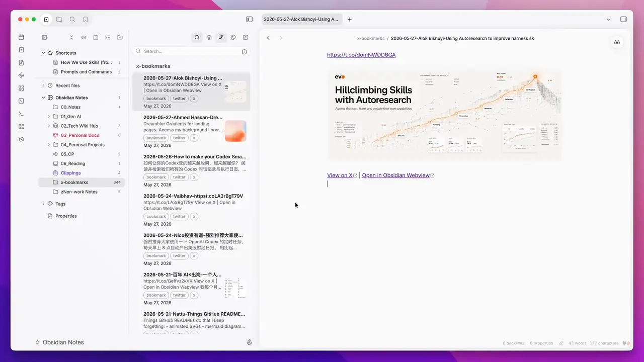This screenshot has height=362, width=644.
Task: Toggle hidden items with the eye icon
Action: [x=84, y=37]
